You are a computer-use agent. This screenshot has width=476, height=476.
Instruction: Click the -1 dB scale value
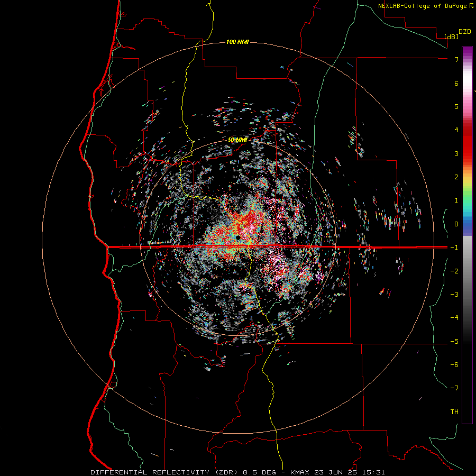454,247
